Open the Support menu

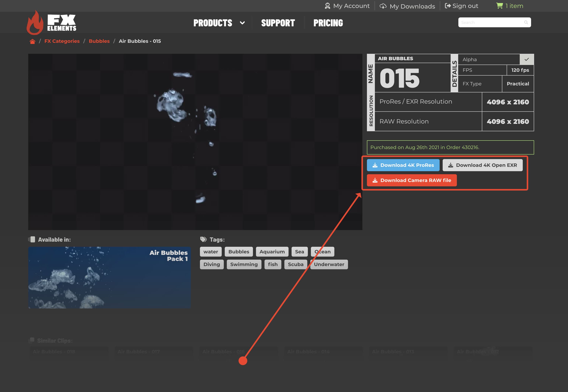(278, 23)
